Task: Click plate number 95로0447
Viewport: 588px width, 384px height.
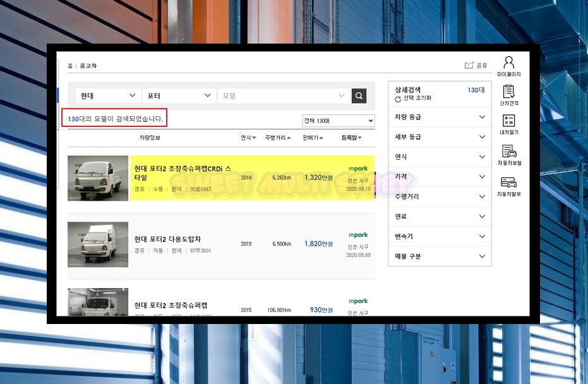Action: (201, 189)
